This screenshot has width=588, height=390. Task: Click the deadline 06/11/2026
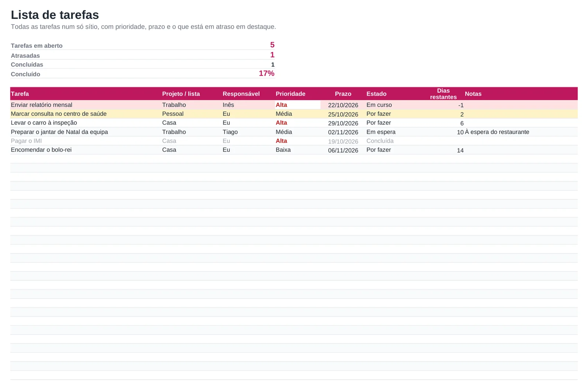343,150
